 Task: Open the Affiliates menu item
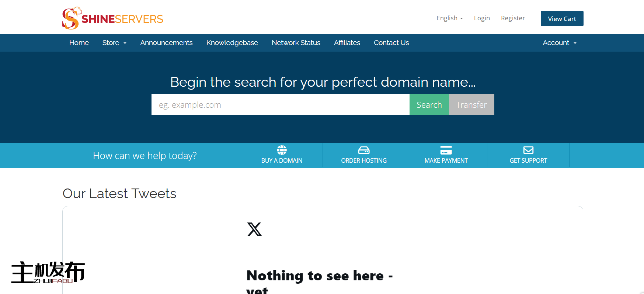pos(347,43)
